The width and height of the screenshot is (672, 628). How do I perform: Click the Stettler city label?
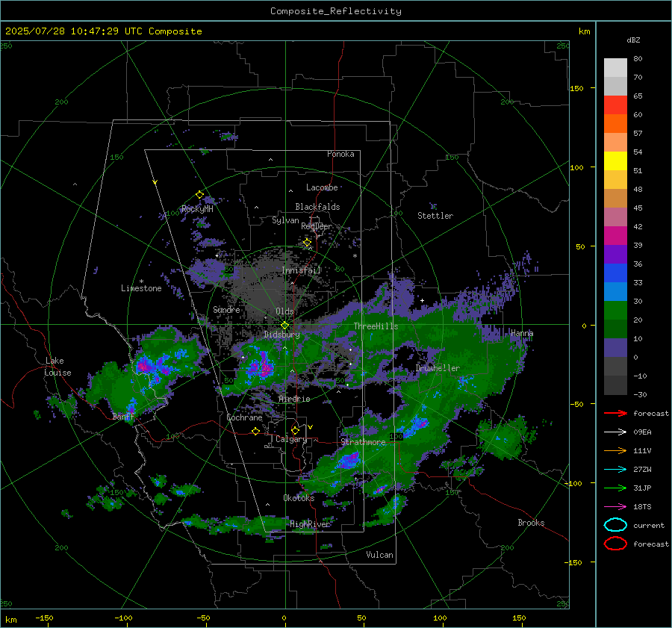435,216
